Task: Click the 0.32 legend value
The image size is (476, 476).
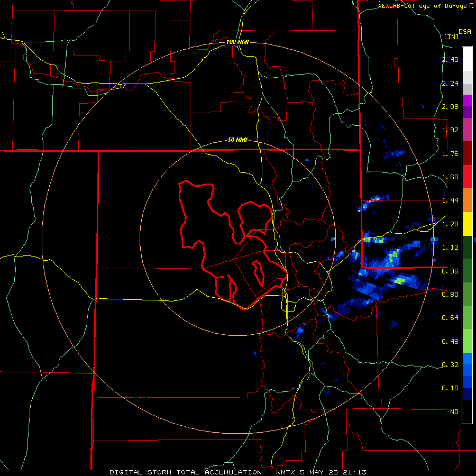Action: tap(450, 364)
